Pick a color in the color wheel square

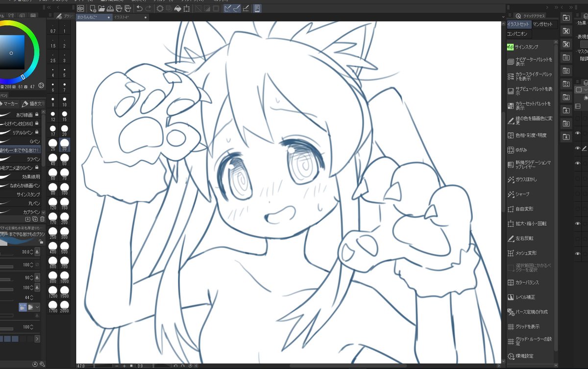(x=12, y=52)
